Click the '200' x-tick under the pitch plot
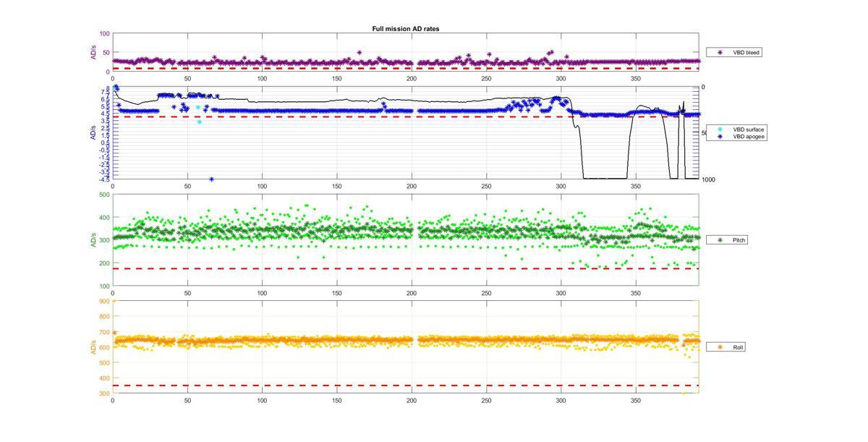868x442 pixels. tap(412, 293)
